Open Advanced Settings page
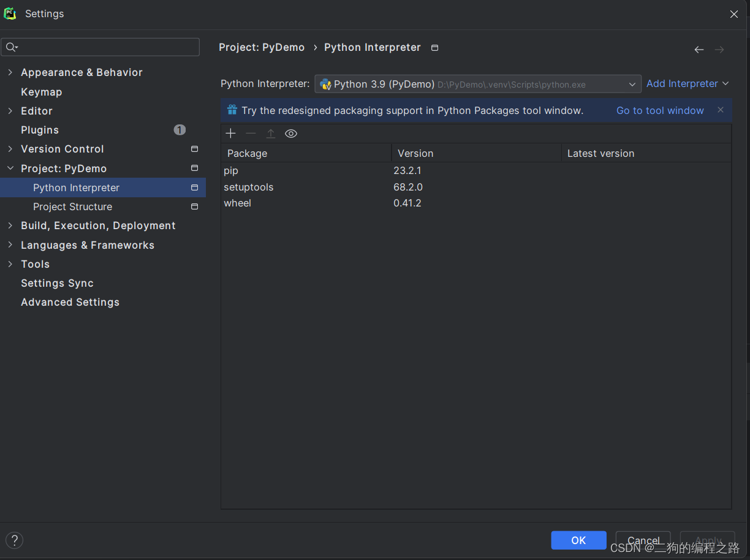Screen dimensions: 750x560 tap(70, 302)
